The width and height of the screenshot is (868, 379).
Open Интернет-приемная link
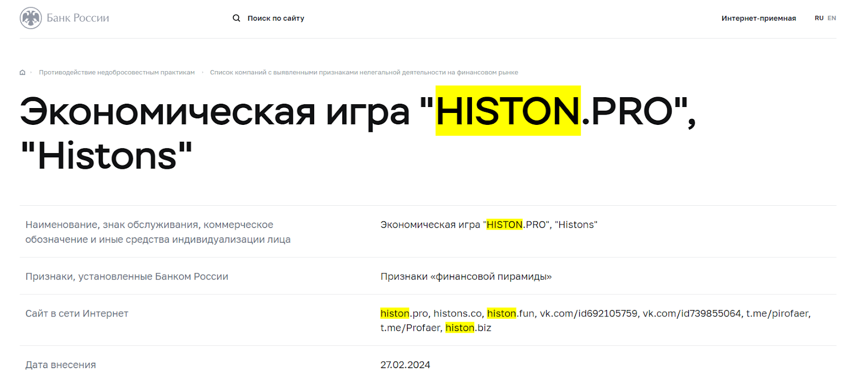758,18
